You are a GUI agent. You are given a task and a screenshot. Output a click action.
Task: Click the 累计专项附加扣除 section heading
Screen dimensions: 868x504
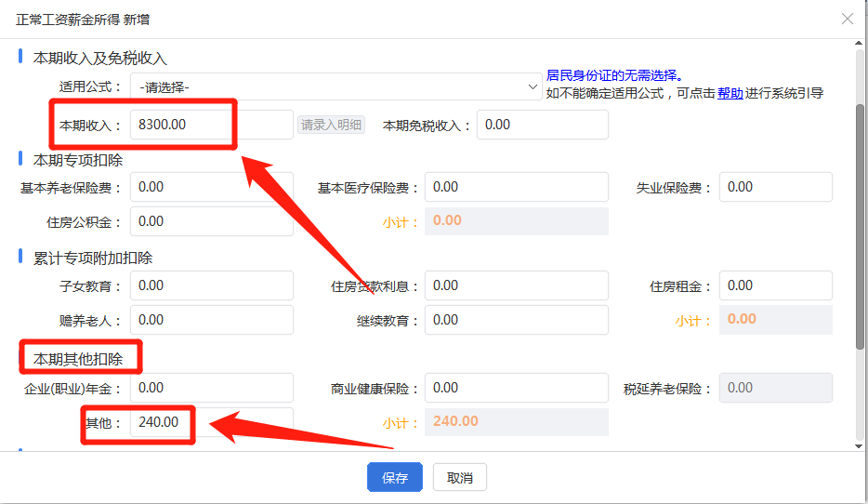[92, 259]
